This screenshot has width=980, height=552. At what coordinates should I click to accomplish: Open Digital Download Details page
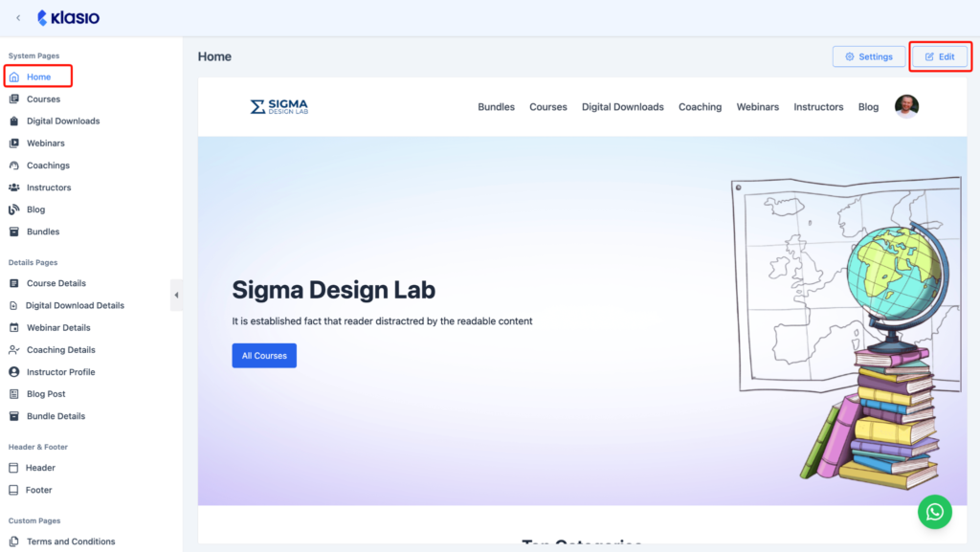click(75, 305)
